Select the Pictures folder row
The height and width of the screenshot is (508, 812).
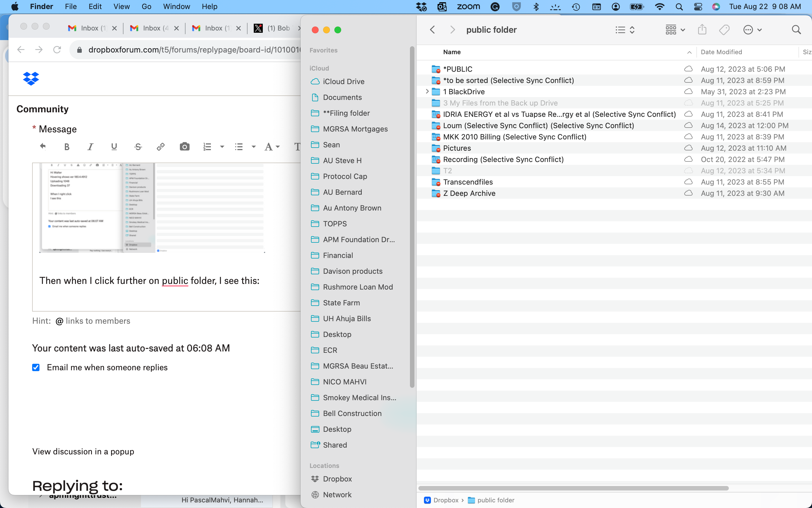[x=614, y=148]
